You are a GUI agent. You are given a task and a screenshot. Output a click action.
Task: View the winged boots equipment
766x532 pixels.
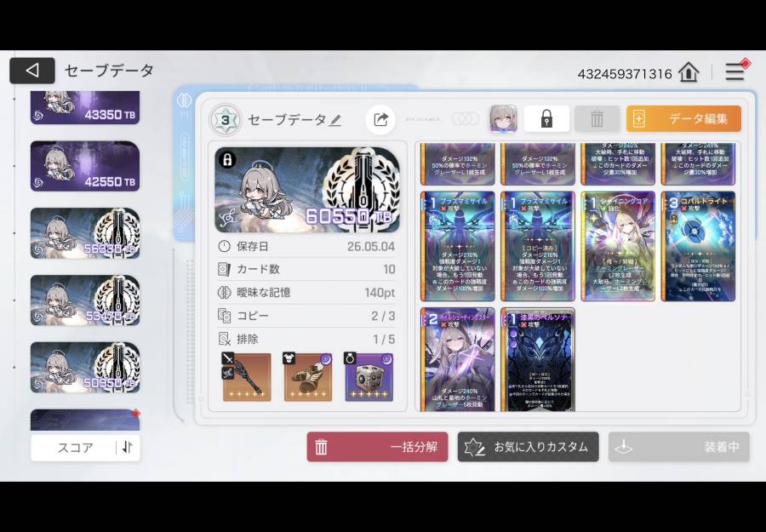pyautogui.click(x=308, y=376)
